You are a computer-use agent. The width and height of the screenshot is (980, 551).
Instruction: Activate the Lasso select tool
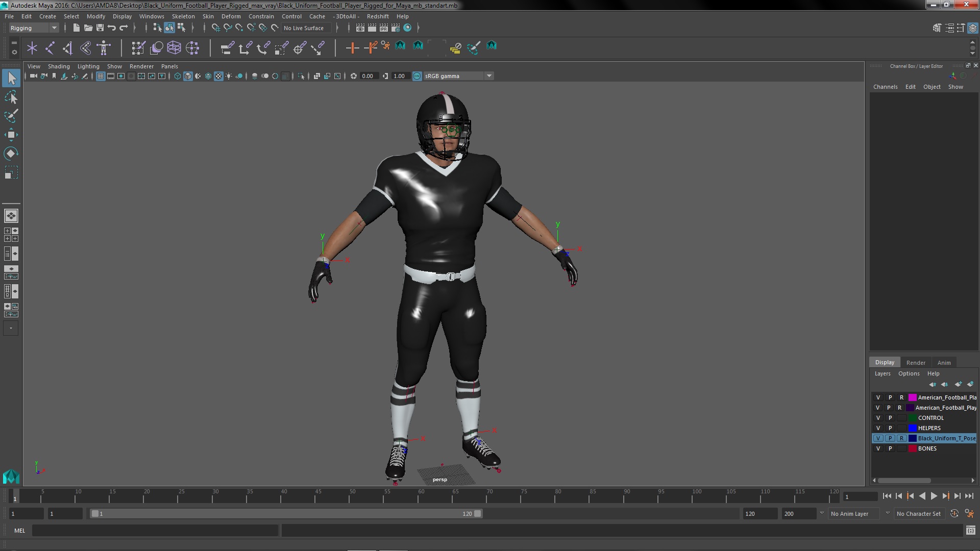[x=11, y=97]
